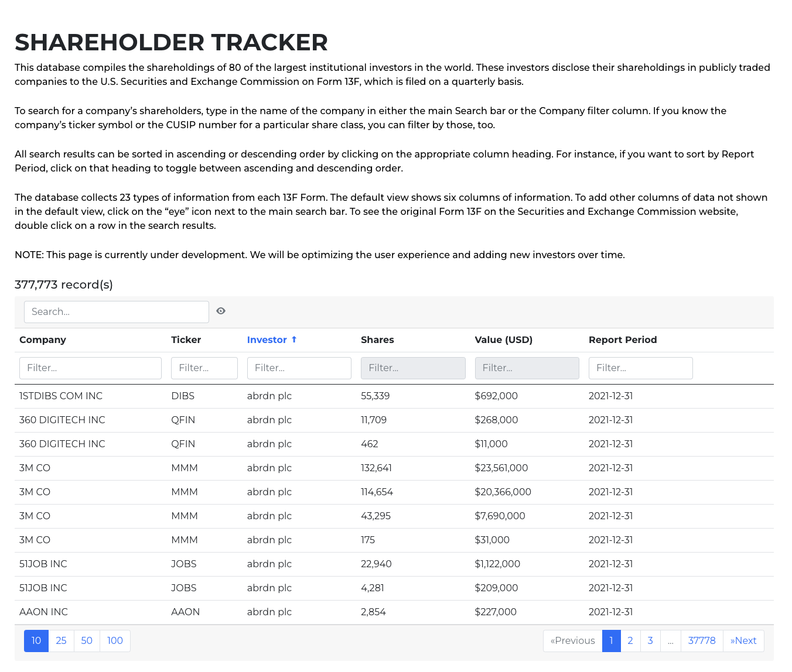The width and height of the screenshot is (792, 672).
Task: Select the 1STDIBS COM INC company cell
Action: click(61, 396)
